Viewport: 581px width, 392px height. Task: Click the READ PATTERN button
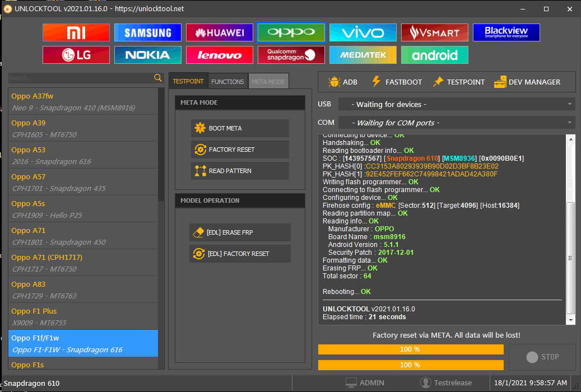coord(240,171)
